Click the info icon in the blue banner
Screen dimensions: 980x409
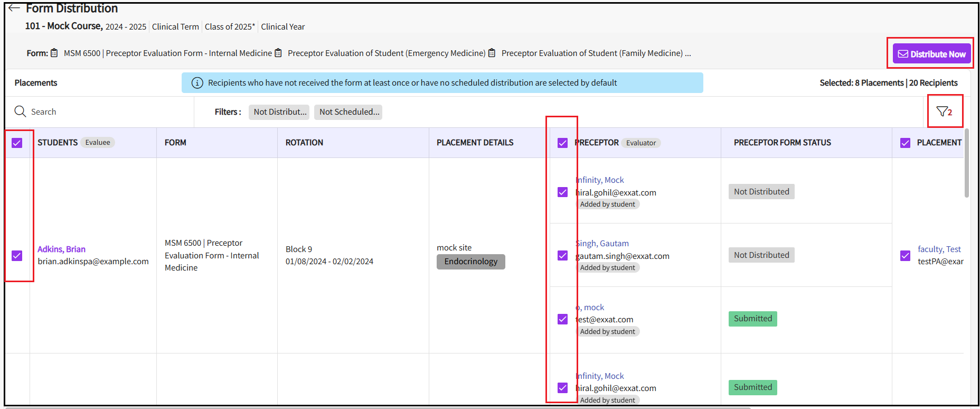tap(197, 83)
